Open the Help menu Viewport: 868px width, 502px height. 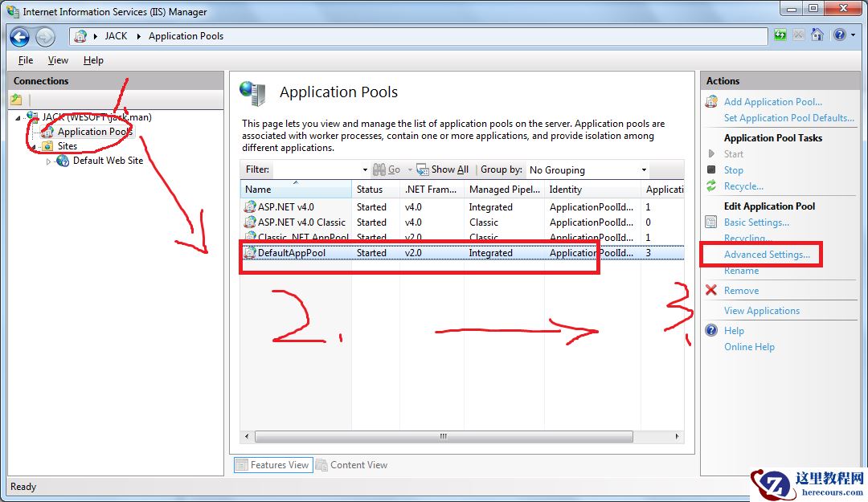point(93,60)
